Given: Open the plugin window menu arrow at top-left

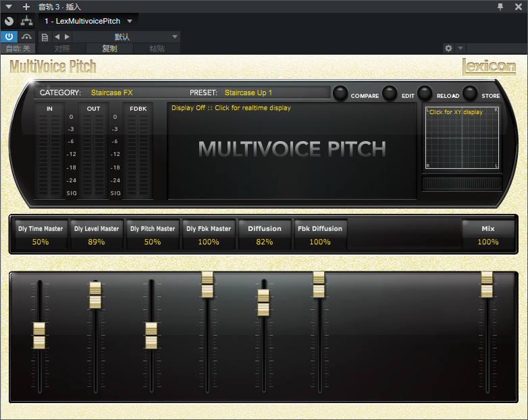Looking at the screenshot, I should click(x=9, y=6).
